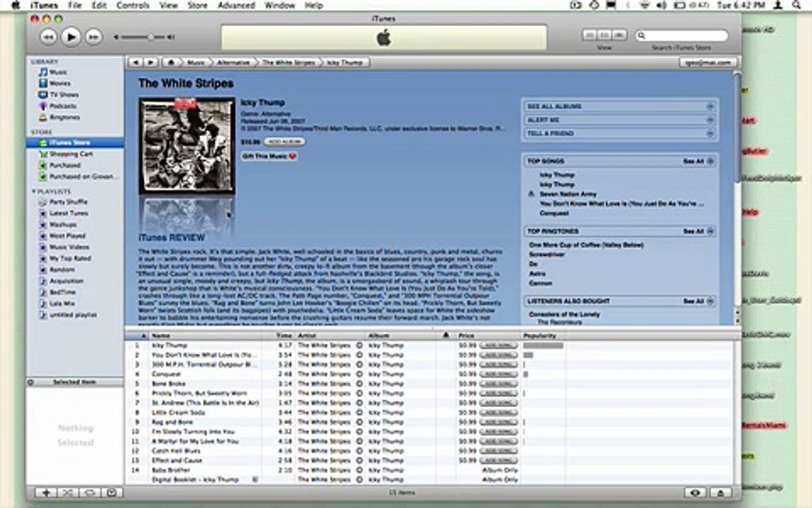Click The White Stripes breadcrumb

[x=288, y=62]
